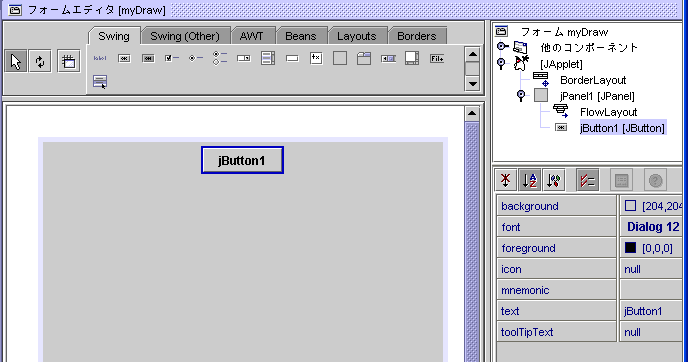Select the background property name

556,206
